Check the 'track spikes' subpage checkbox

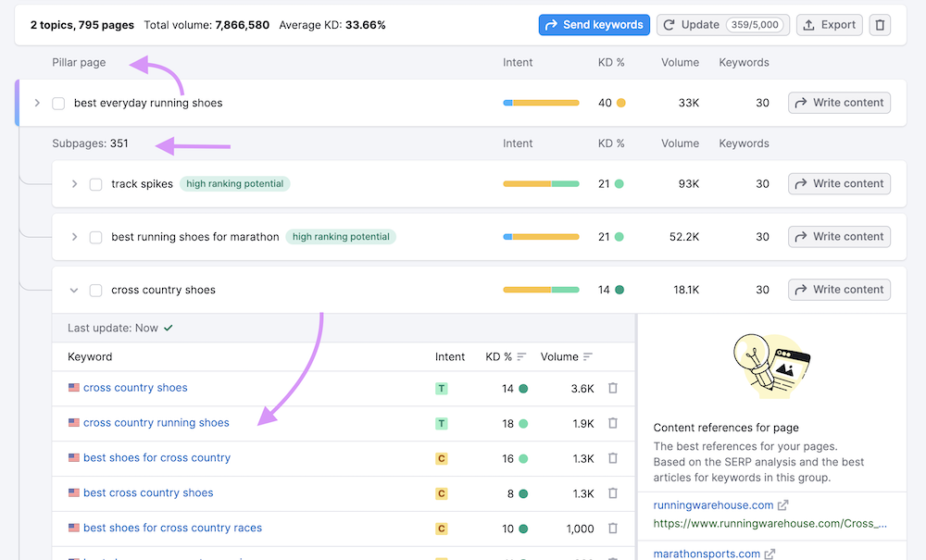click(95, 183)
